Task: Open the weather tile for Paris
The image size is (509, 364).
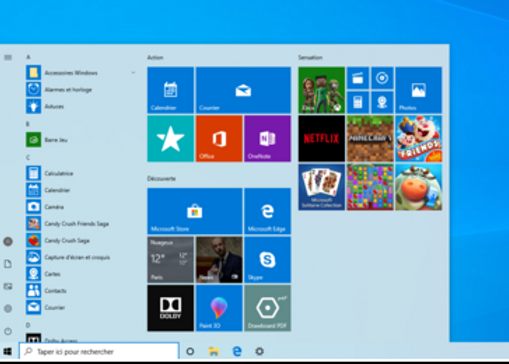Action: (170, 260)
